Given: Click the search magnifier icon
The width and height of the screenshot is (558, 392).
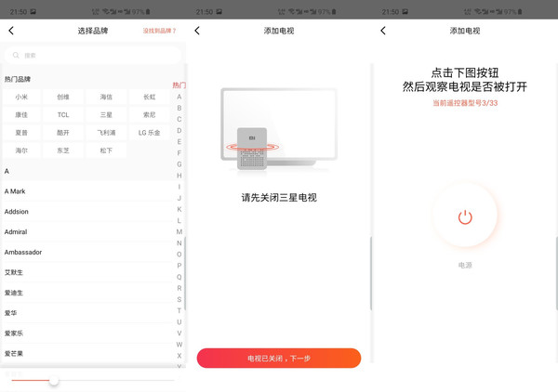Looking at the screenshot, I should pos(16,55).
